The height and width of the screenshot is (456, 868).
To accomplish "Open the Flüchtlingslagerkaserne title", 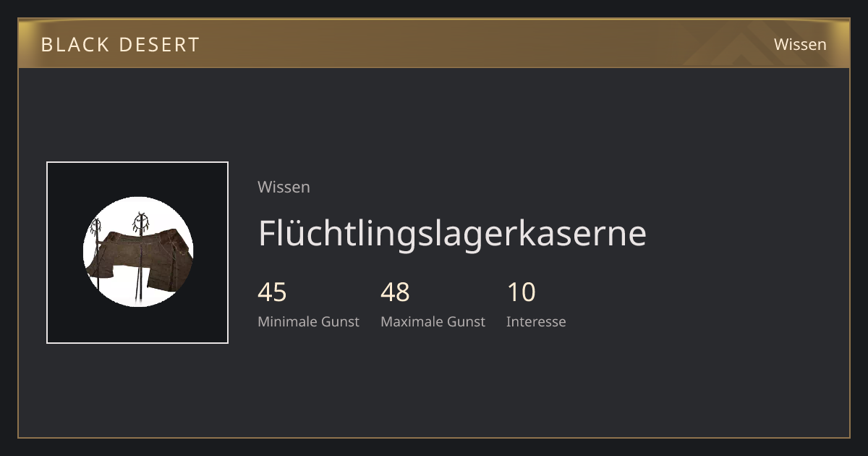I will pos(452,233).
